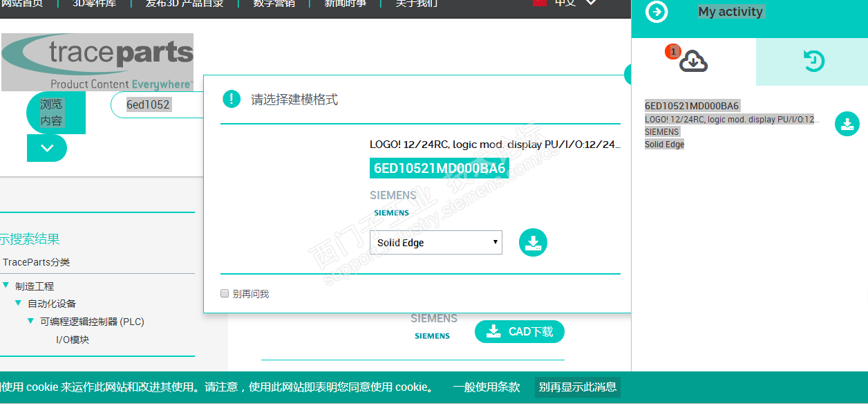Open 数字营销 menu item
This screenshot has height=406, width=868.
click(274, 3)
